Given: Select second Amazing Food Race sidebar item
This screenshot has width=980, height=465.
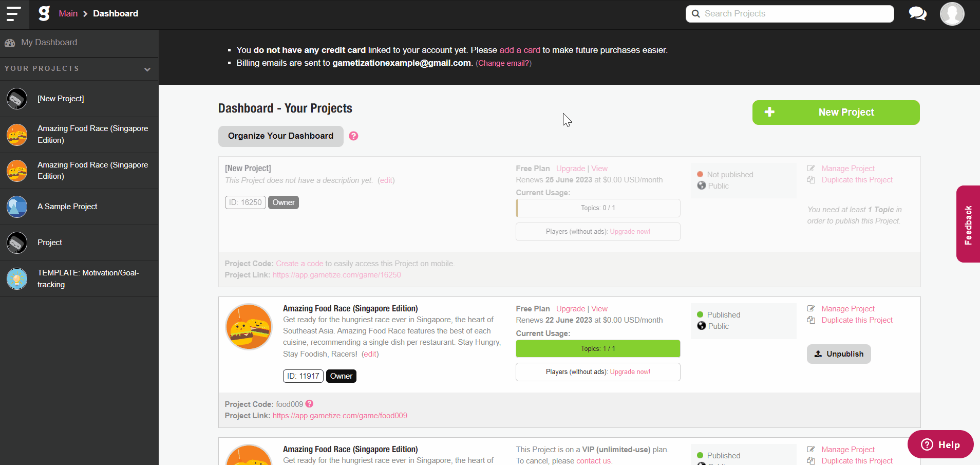Looking at the screenshot, I should [x=79, y=171].
